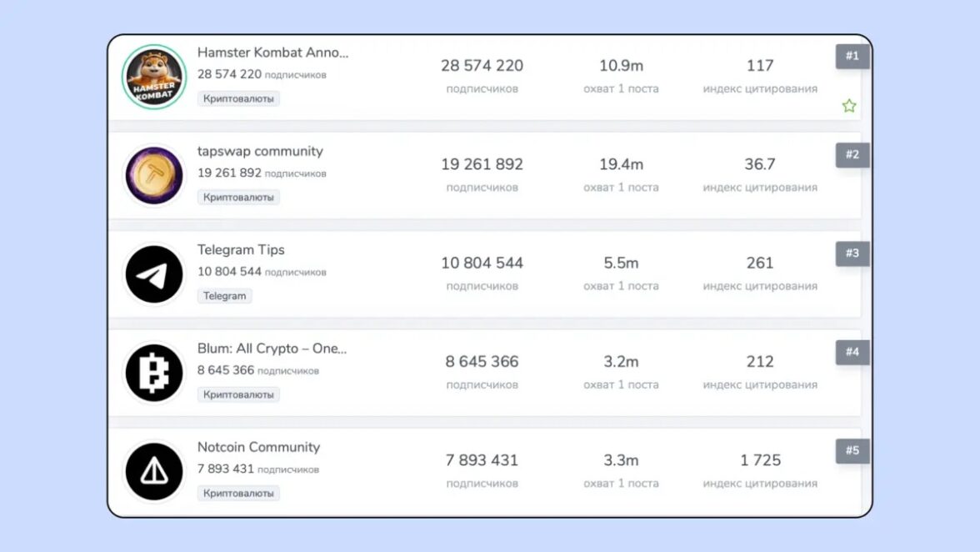This screenshot has height=552, width=980.
Task: Click the Notcoin Community triangle avatar
Action: [x=154, y=472]
